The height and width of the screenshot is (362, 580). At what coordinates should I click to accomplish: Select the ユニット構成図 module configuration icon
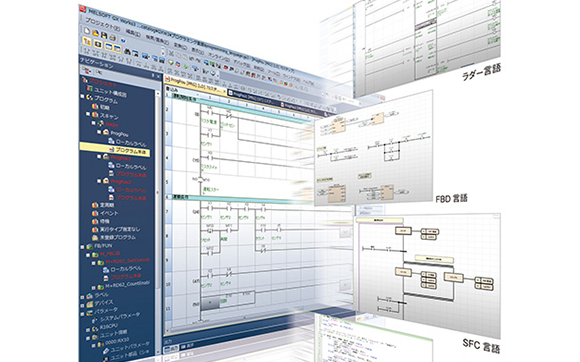[90, 88]
